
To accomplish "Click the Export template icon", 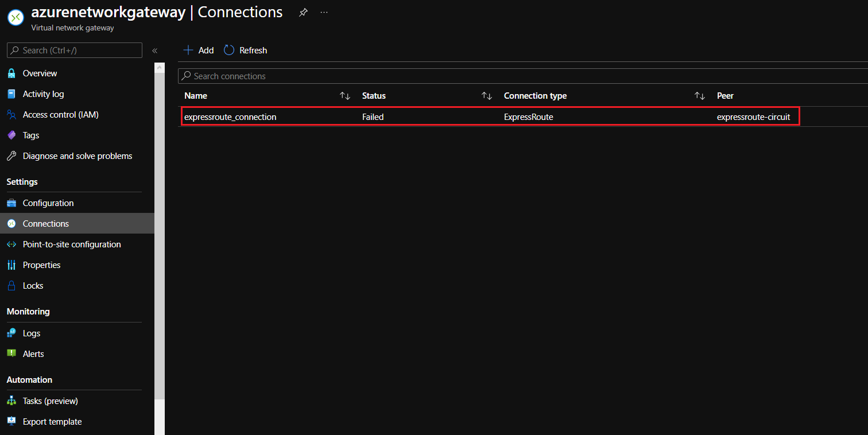I will [11, 422].
